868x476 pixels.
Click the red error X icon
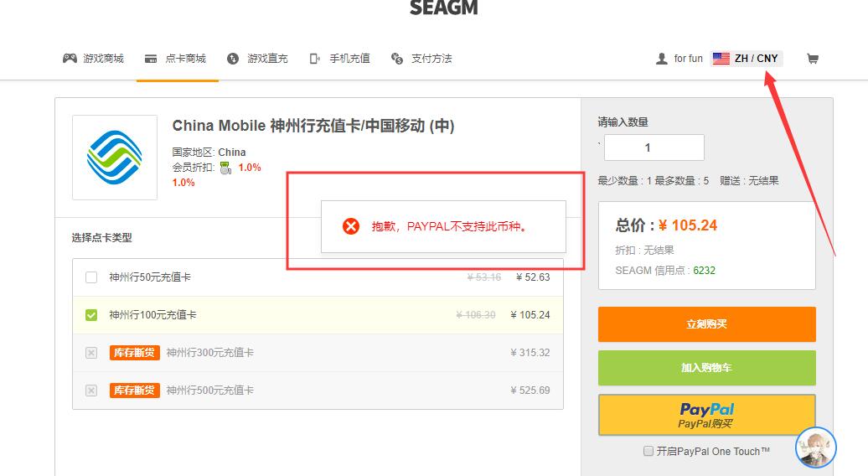click(351, 225)
